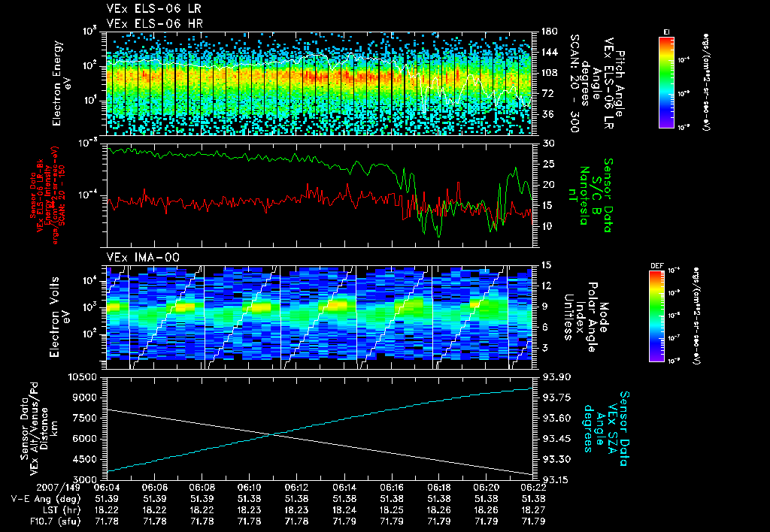Select the ELS electron energy spectrogram panel
The width and height of the screenshot is (770, 532).
coord(320,83)
